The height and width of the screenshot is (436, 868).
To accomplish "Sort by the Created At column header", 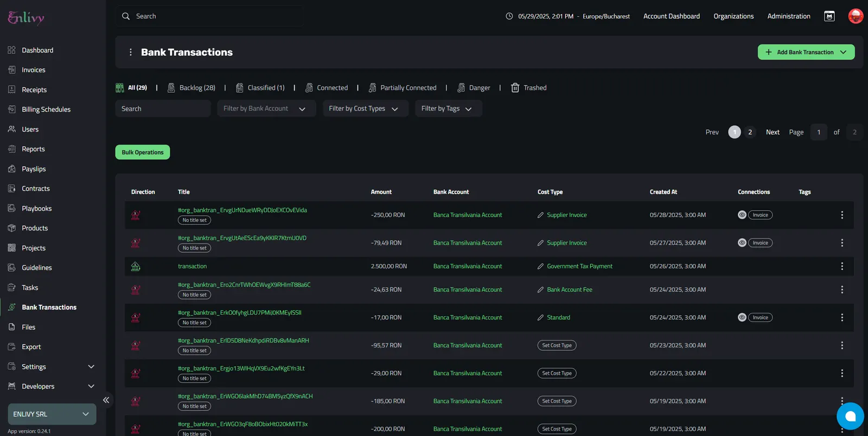I will click(x=663, y=192).
